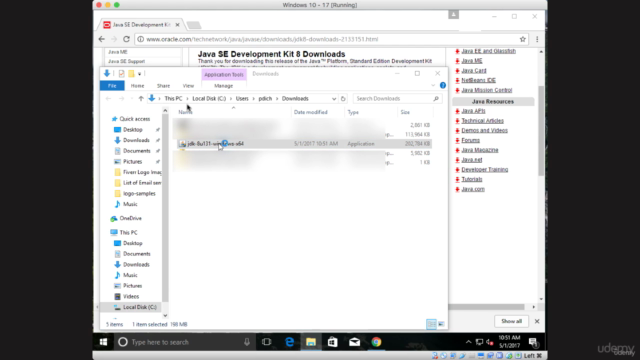The height and width of the screenshot is (360, 640).
Task: Click 'Users' breadcrumb segment
Action: click(x=242, y=99)
